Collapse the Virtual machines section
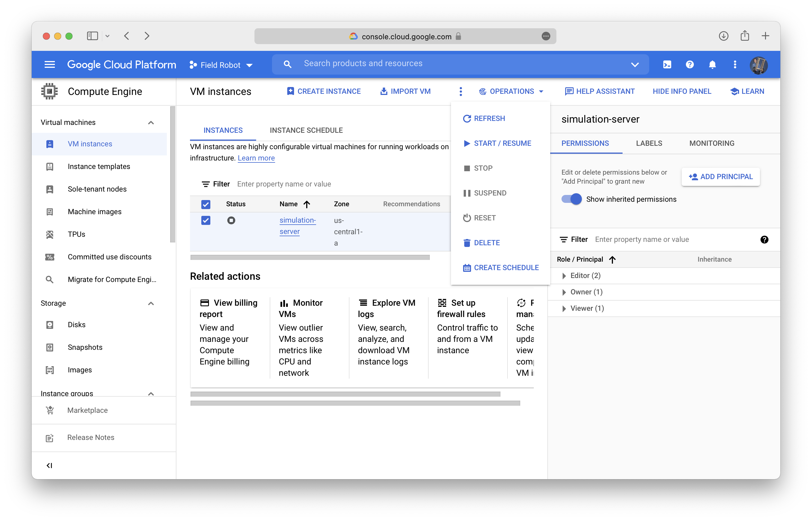Screen dimensions: 812x521 point(151,122)
